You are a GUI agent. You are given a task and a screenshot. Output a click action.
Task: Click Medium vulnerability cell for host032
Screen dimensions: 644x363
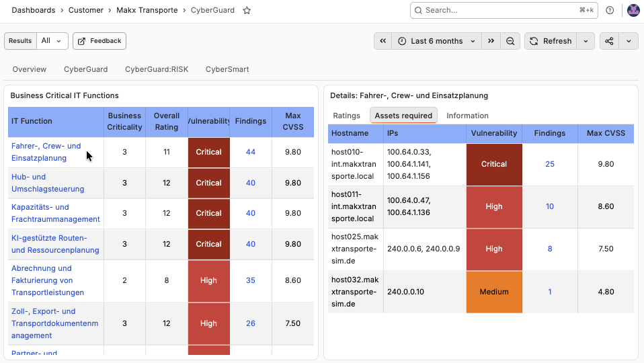coord(494,292)
